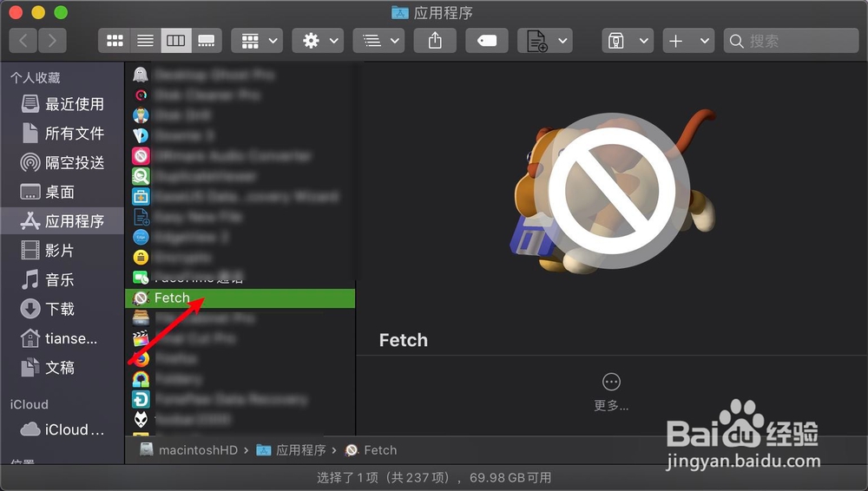Select the Fetch app in the list
Screen dimensions: 868x491
240,298
